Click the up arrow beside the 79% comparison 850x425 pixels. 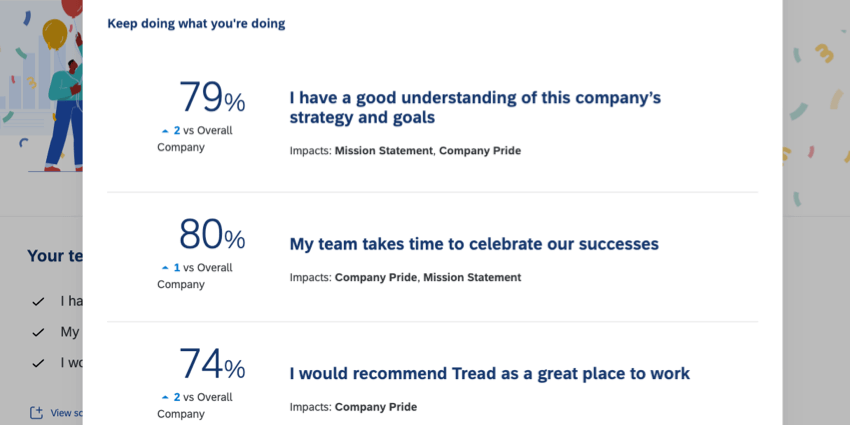tap(165, 131)
